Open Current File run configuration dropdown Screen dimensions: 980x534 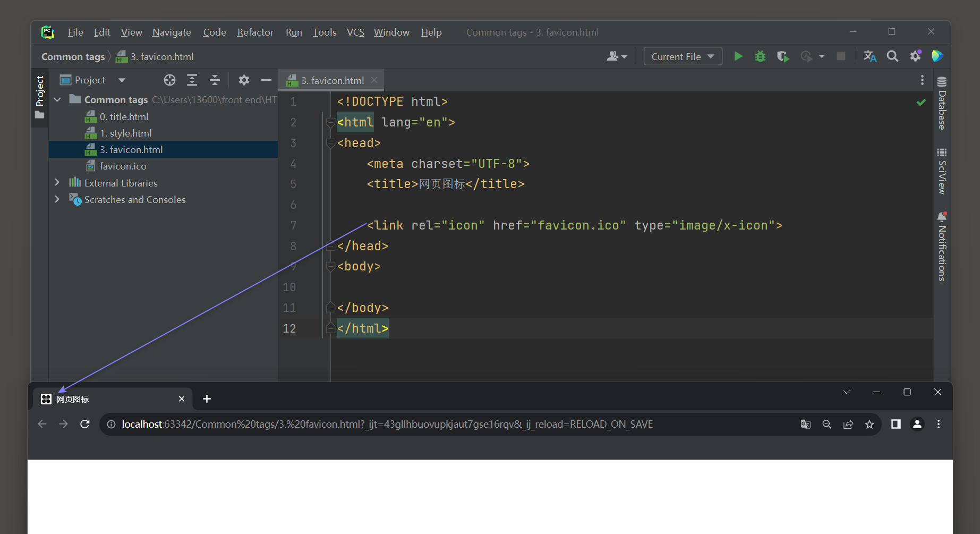click(683, 56)
